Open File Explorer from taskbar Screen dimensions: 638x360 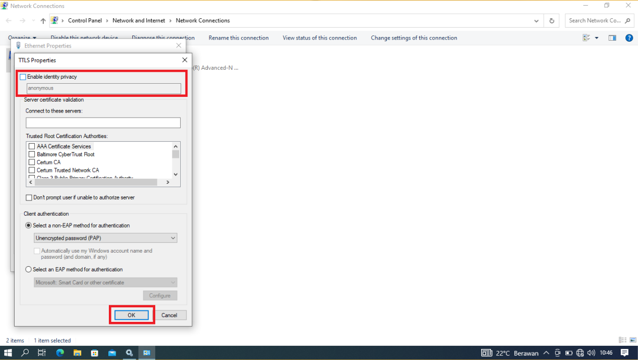click(x=77, y=353)
